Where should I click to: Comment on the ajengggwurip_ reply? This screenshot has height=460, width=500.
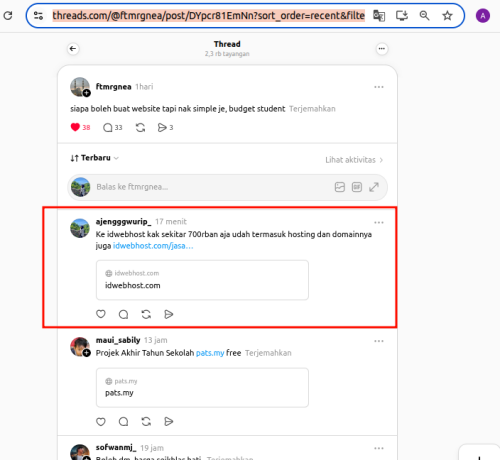pyautogui.click(x=123, y=314)
